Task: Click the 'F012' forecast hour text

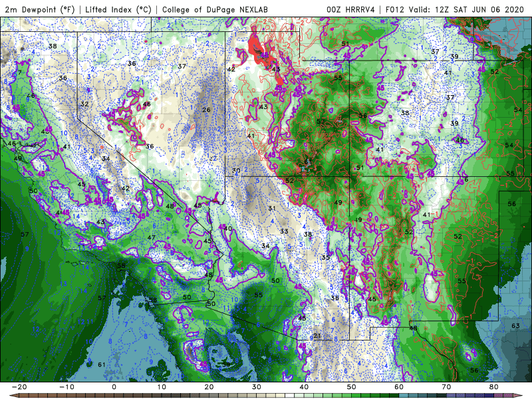Action: click(x=395, y=9)
